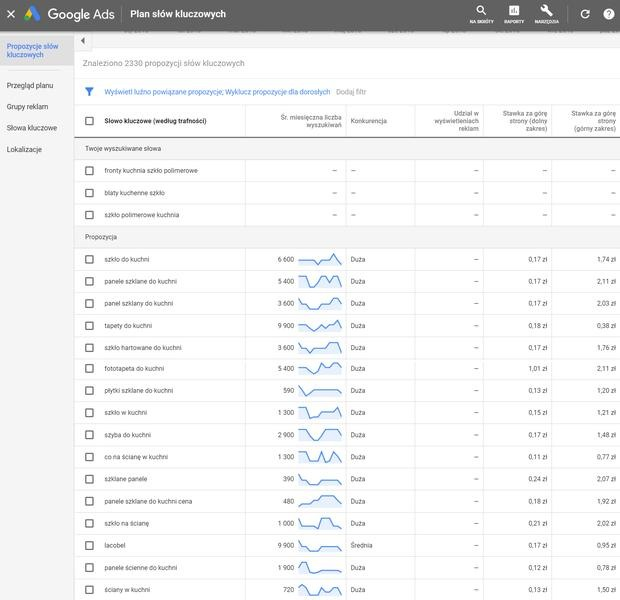Click the Plan słów kluczowych title
Screen dimensions: 620x600
point(178,14)
